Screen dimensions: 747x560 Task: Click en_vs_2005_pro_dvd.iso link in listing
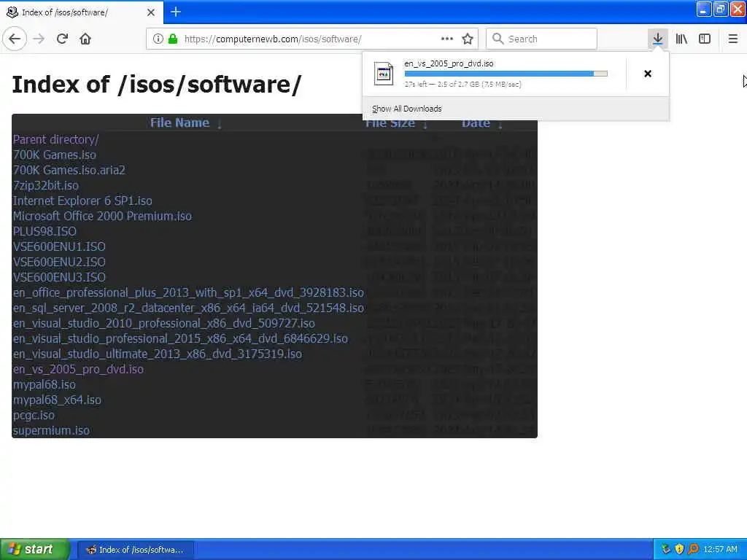click(78, 369)
